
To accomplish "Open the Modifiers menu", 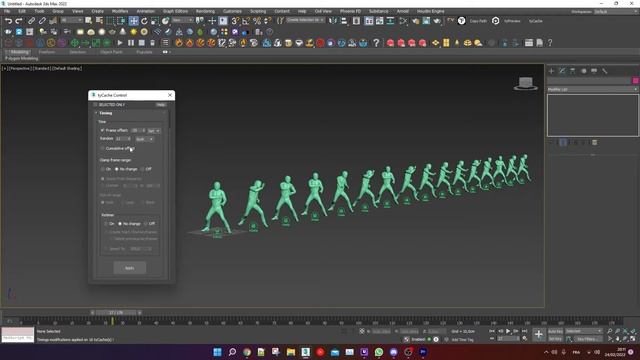I will 120,11.
